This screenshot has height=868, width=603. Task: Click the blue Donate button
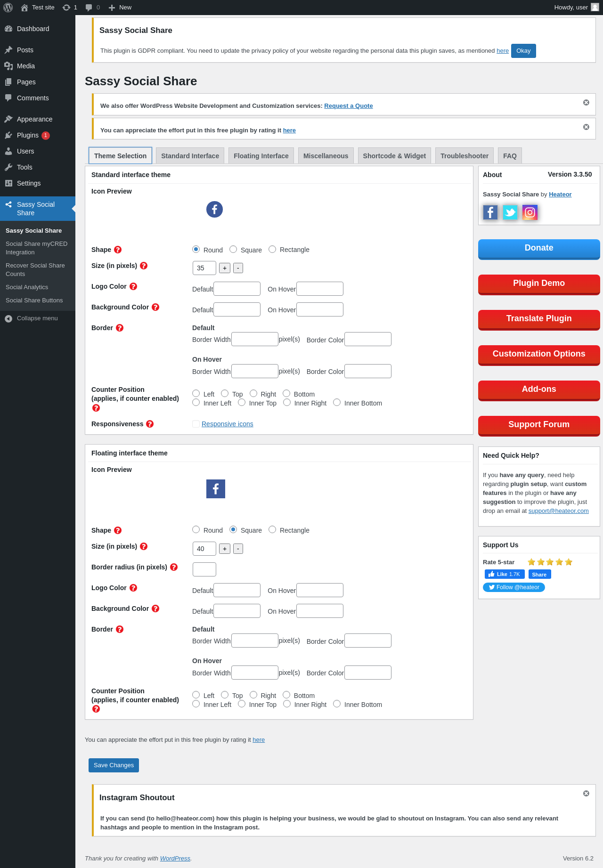(539, 249)
